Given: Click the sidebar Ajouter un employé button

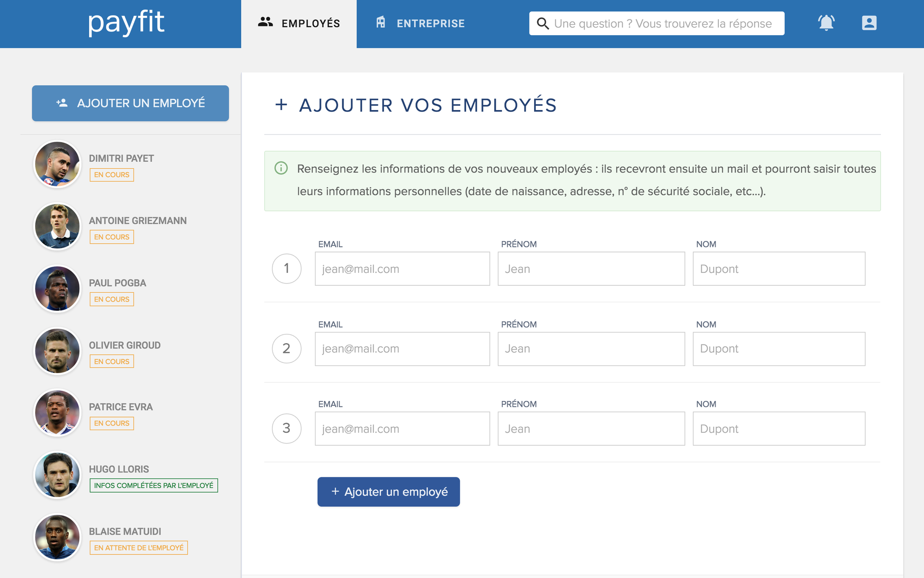Looking at the screenshot, I should click(130, 103).
